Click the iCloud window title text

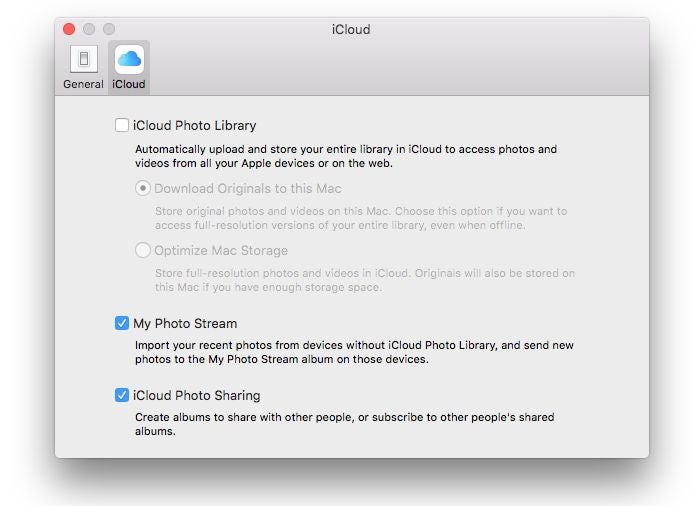351,29
